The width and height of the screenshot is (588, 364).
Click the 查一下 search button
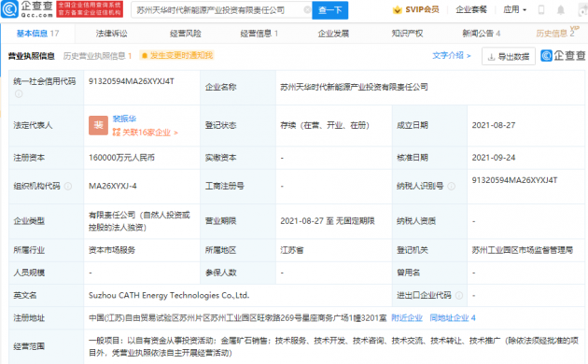tap(330, 10)
